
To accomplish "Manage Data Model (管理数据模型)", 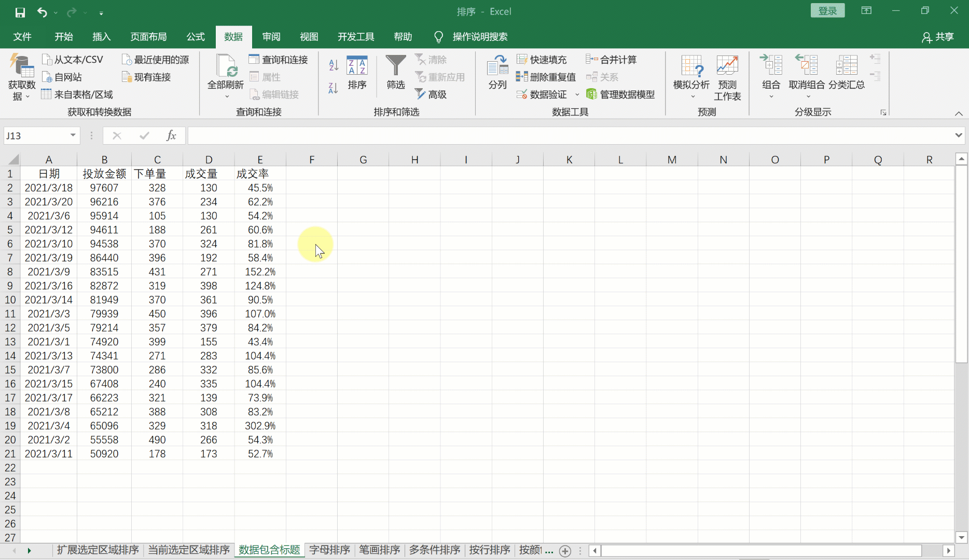I will click(620, 94).
